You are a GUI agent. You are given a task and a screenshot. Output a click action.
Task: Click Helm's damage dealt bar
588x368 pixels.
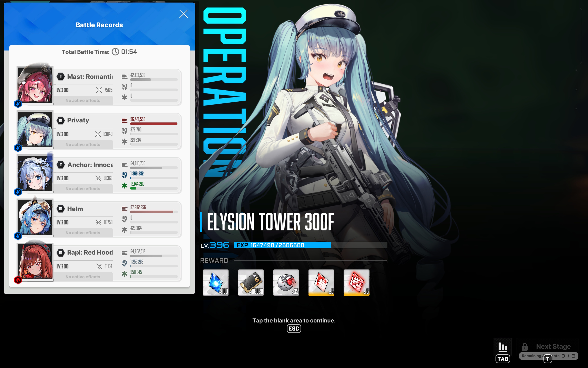coord(154,212)
